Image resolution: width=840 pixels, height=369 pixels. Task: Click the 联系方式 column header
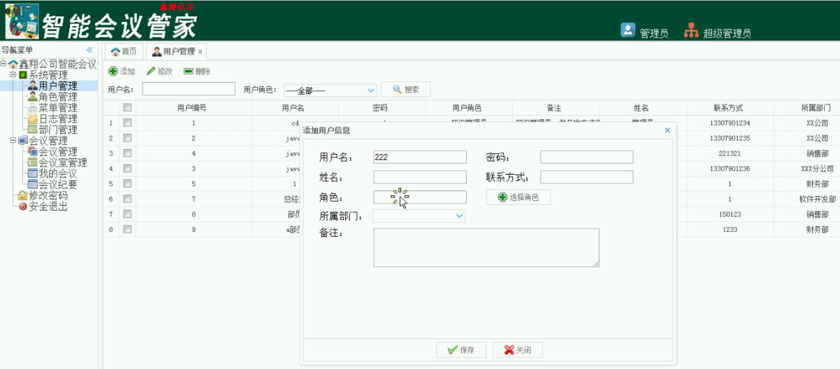point(729,108)
